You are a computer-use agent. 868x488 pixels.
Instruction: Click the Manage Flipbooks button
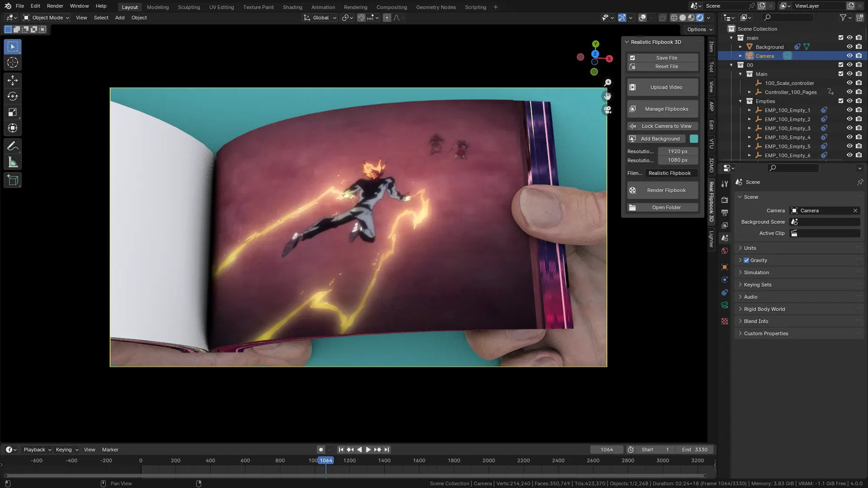(663, 109)
